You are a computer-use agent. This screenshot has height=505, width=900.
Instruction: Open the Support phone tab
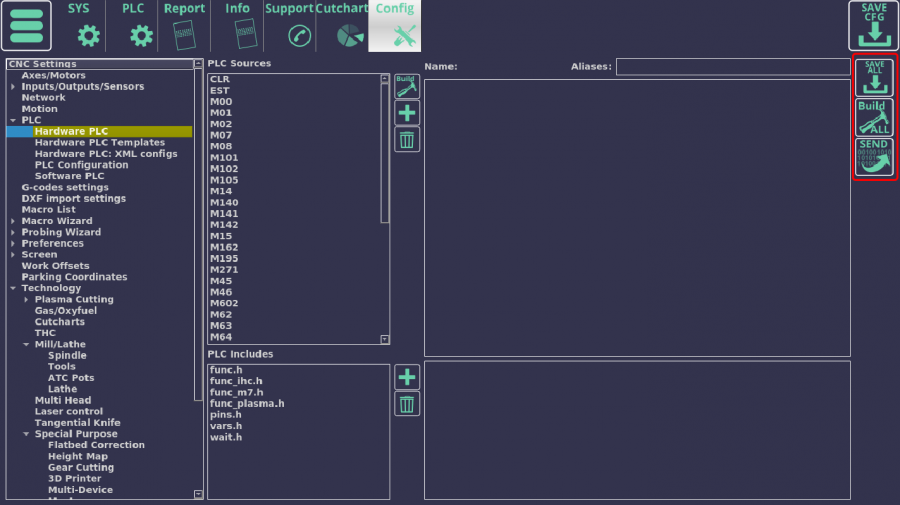point(289,26)
